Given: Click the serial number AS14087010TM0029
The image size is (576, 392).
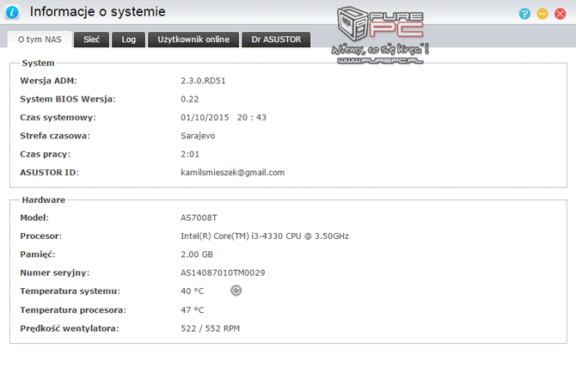Looking at the screenshot, I should click(x=223, y=273).
